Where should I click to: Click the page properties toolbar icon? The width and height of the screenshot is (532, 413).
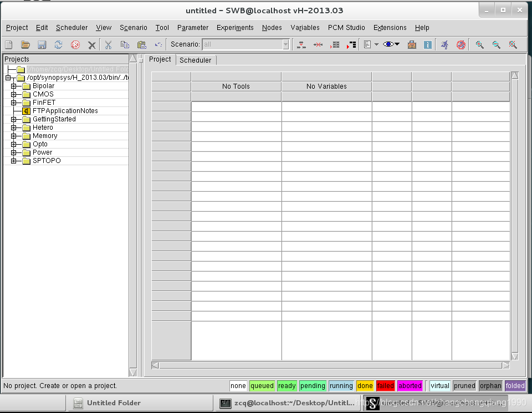tap(367, 44)
